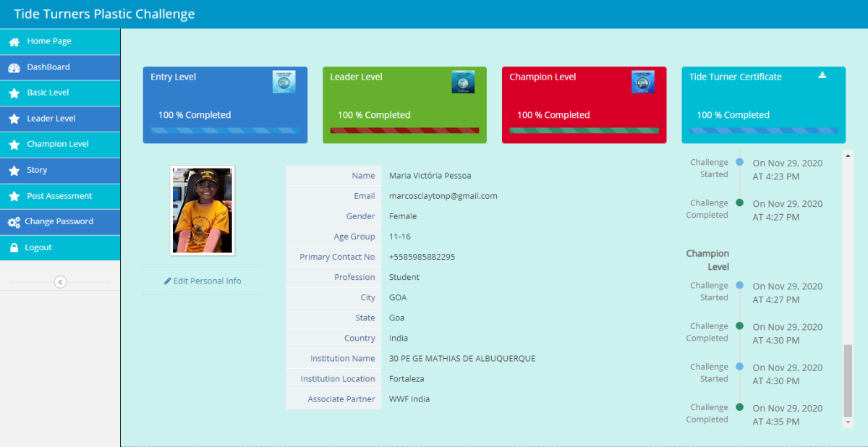
Task: Click the Entry Level progress bar
Action: point(225,130)
